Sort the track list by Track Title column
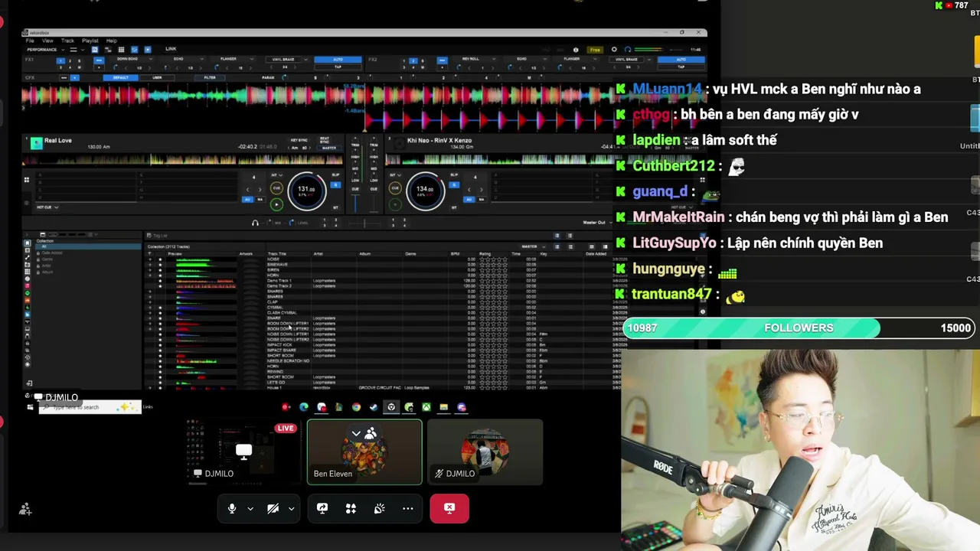The height and width of the screenshot is (551, 980). pyautogui.click(x=276, y=253)
